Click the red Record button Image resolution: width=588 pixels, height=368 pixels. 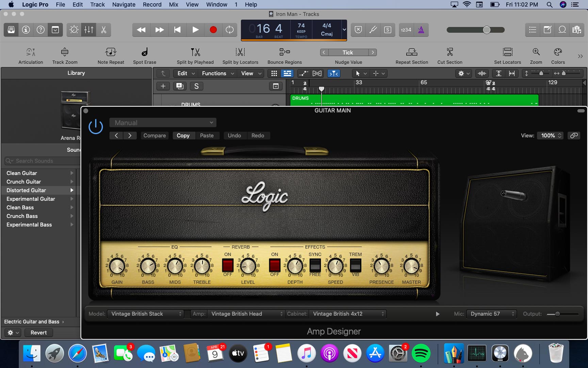[213, 30]
